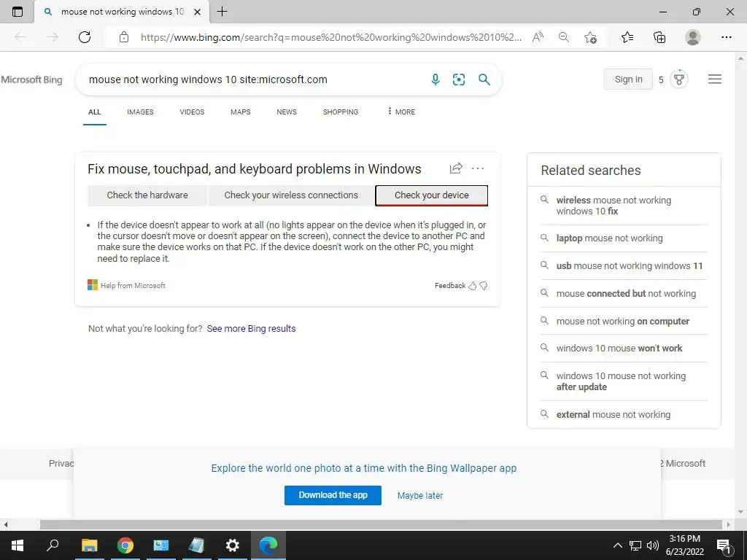Viewport: 747px width, 560px height.
Task: Open Bing visual search camera icon
Action: tap(459, 79)
